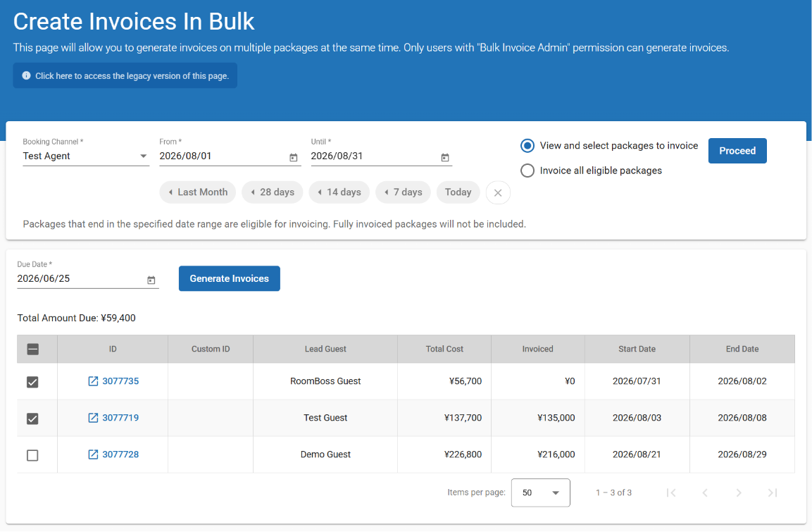
Task: Open package ID 3077728 link
Action: [120, 454]
